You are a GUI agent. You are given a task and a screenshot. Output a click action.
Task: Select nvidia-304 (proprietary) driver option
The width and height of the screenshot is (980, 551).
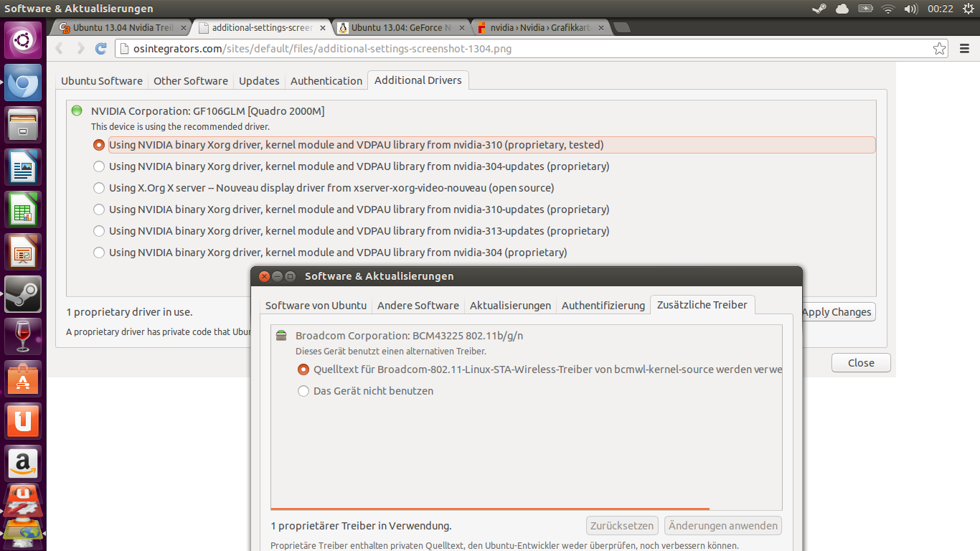click(99, 253)
